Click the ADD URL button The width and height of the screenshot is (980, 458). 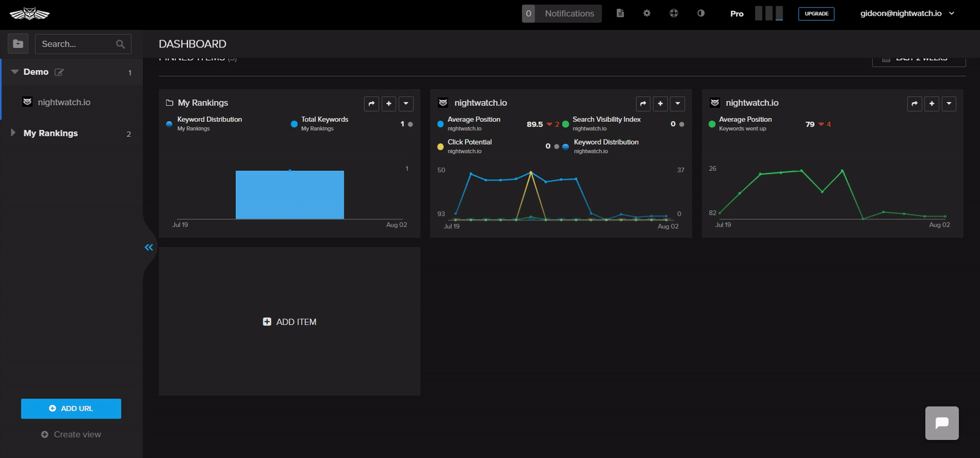(71, 408)
